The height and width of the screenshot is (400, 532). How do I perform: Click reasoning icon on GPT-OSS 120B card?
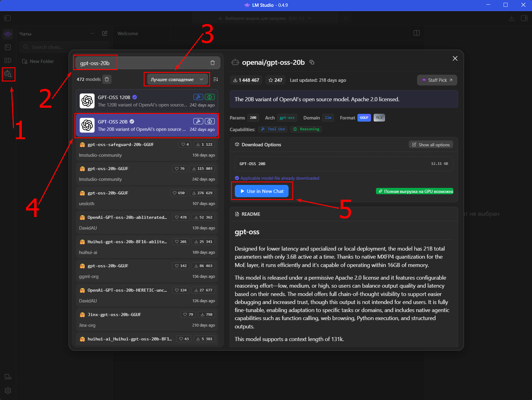210,97
